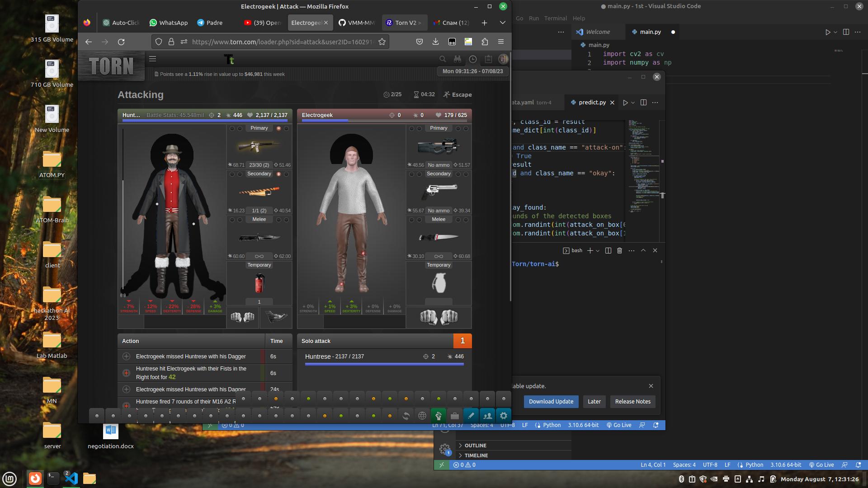This screenshot has width=868, height=488.
Task: Click Torn header binoculars icon
Action: pos(458,59)
